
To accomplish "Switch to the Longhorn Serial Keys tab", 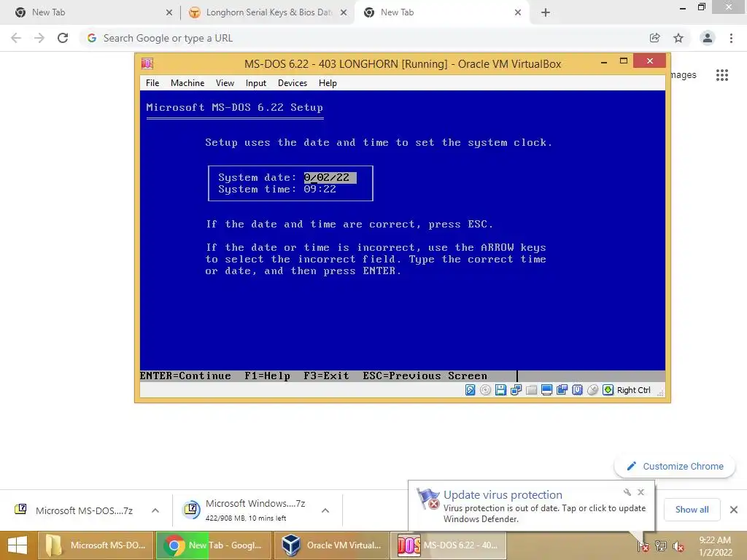I will point(267,12).
